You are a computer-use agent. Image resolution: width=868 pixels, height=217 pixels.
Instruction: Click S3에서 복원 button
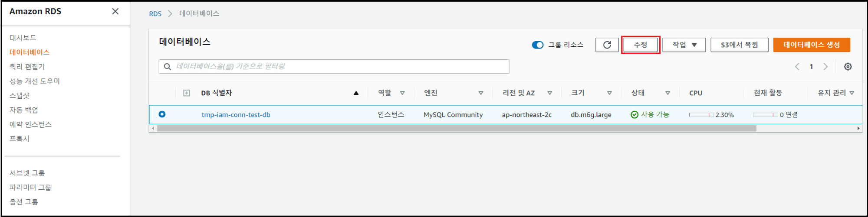click(740, 45)
